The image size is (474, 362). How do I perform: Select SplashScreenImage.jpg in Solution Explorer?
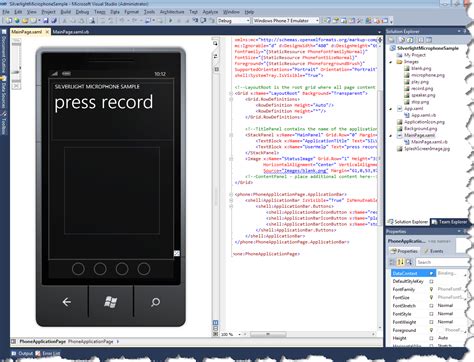(x=427, y=149)
